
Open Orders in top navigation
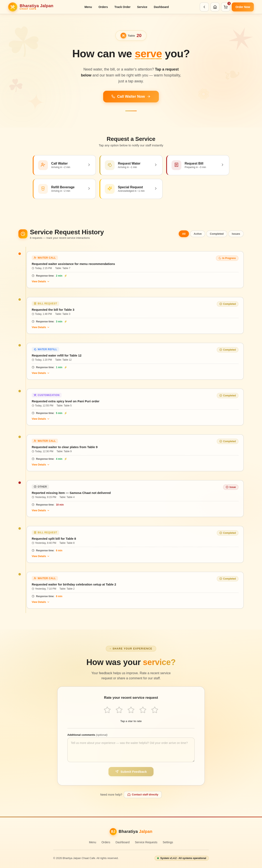pos(103,7)
